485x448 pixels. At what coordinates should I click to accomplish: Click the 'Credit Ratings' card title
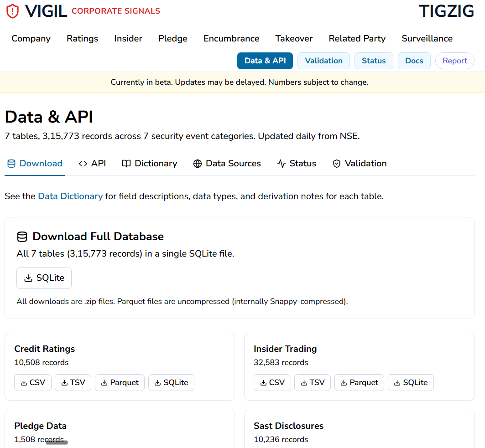click(45, 349)
